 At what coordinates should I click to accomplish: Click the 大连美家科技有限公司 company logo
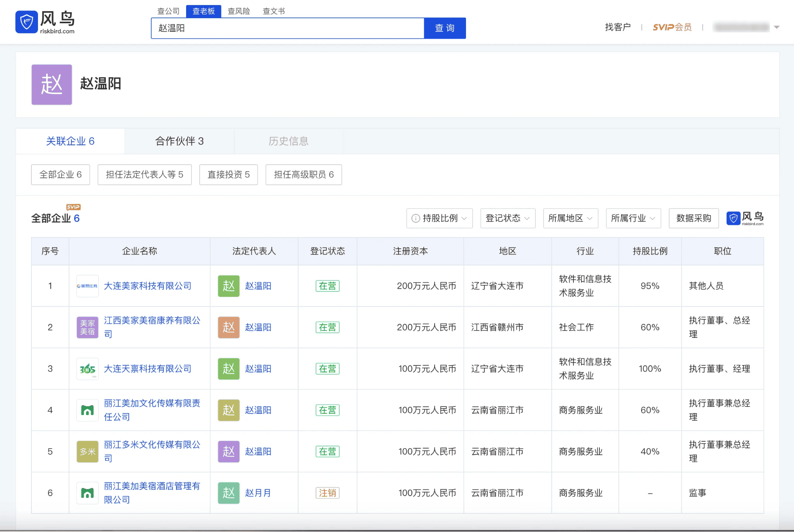(87, 286)
